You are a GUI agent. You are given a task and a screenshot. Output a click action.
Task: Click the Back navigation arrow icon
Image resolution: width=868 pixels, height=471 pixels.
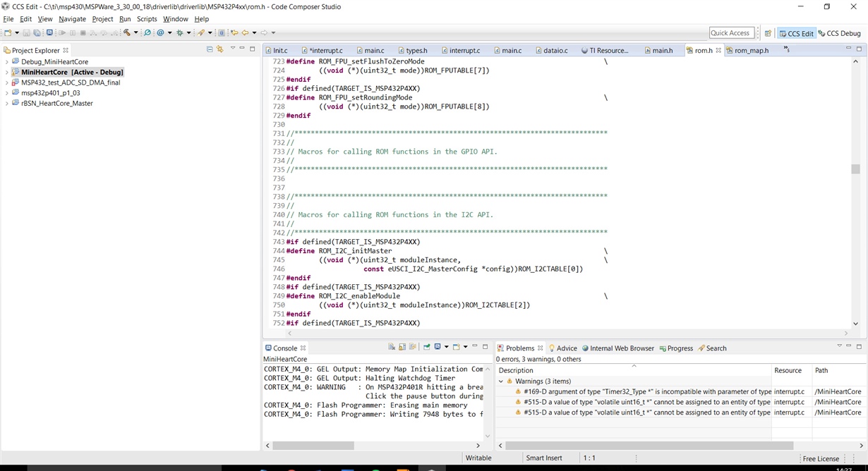coord(245,32)
